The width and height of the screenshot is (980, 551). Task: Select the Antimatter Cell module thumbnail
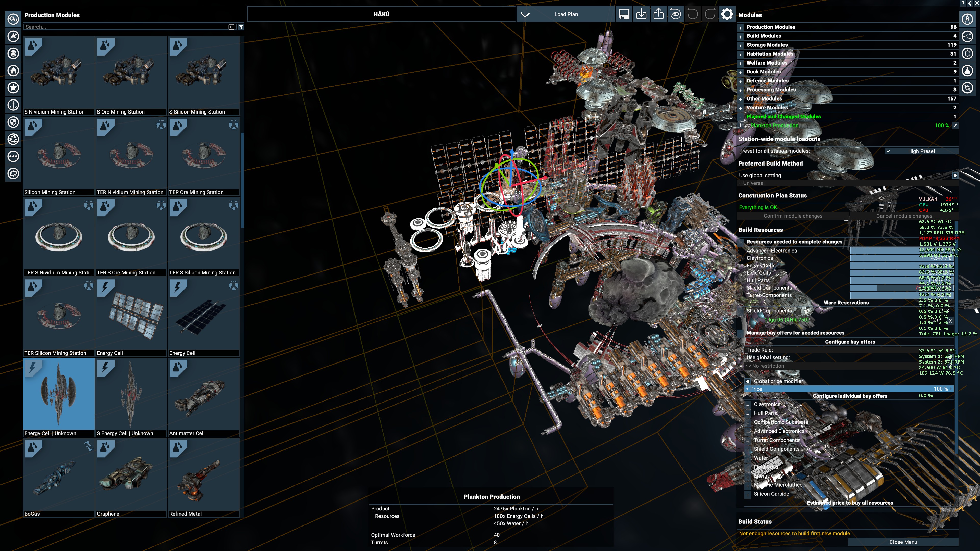pos(204,397)
